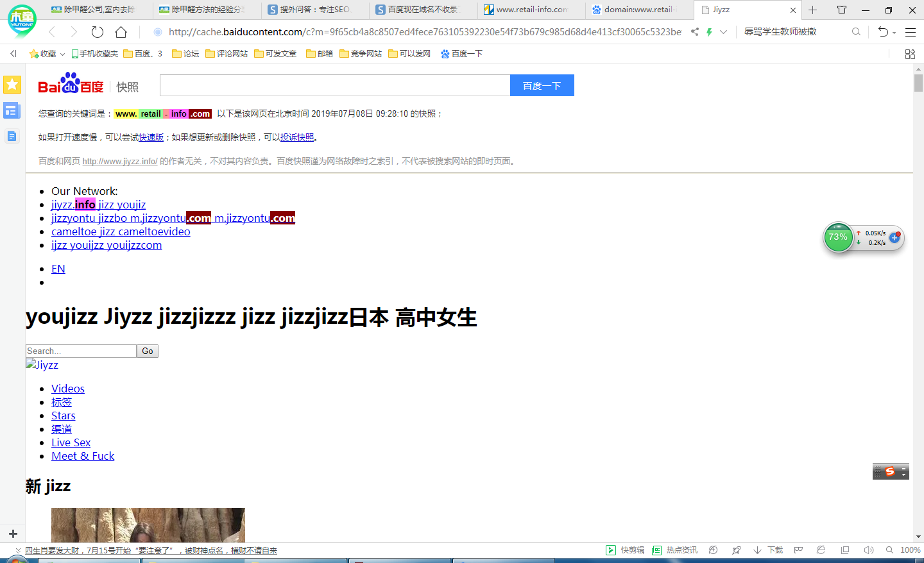Open the 收藏 favorites star menu

tap(47, 54)
